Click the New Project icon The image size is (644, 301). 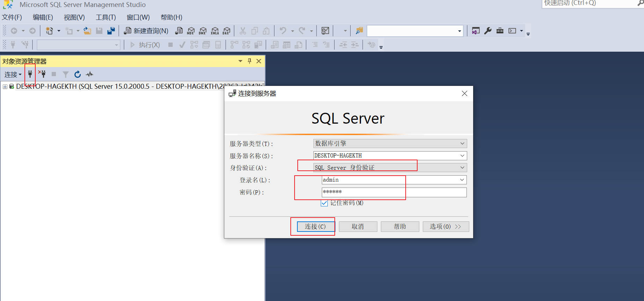click(49, 31)
